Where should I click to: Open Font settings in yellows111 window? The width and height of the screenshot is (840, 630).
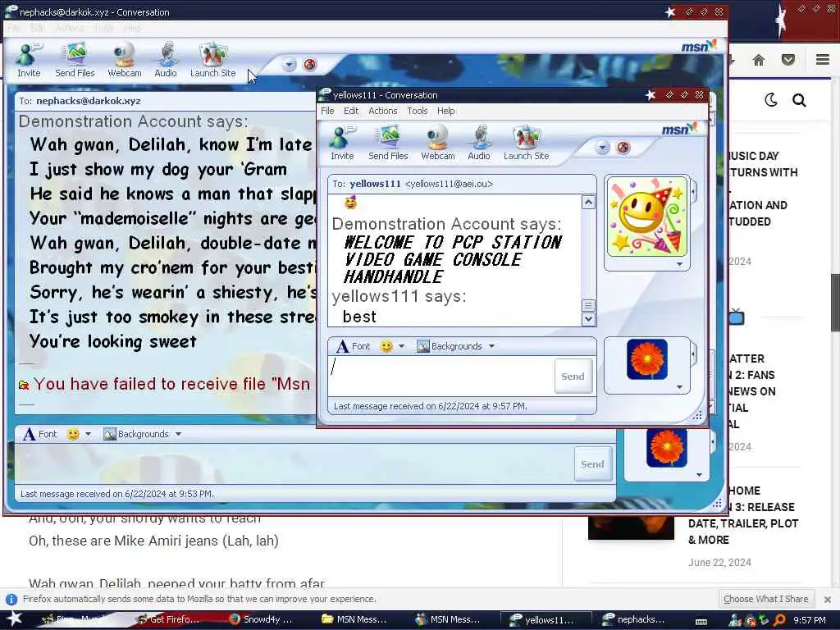click(353, 346)
